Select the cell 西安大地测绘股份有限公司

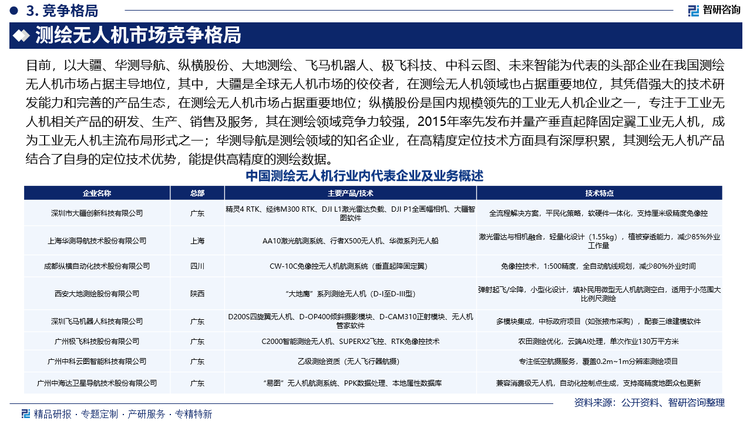coord(97,294)
